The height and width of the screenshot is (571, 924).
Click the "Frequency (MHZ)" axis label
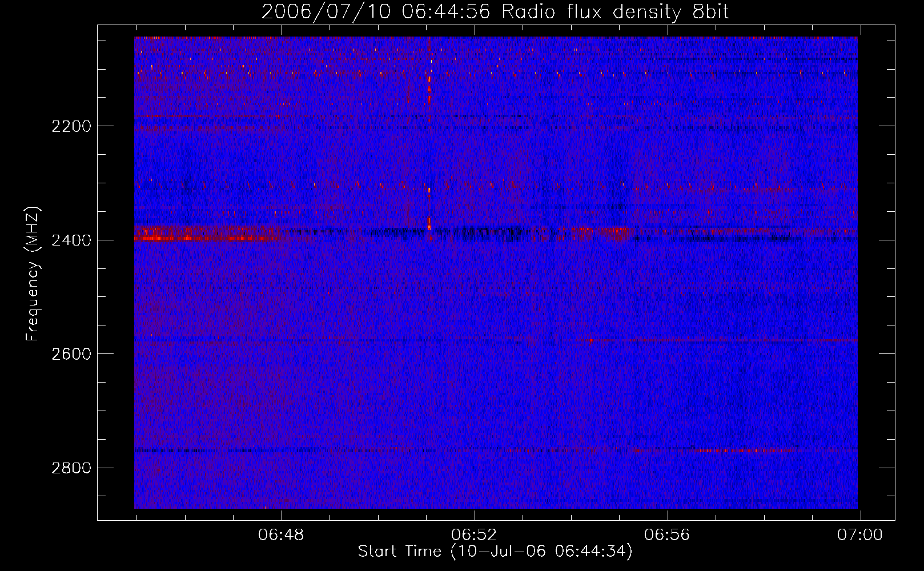(x=33, y=274)
